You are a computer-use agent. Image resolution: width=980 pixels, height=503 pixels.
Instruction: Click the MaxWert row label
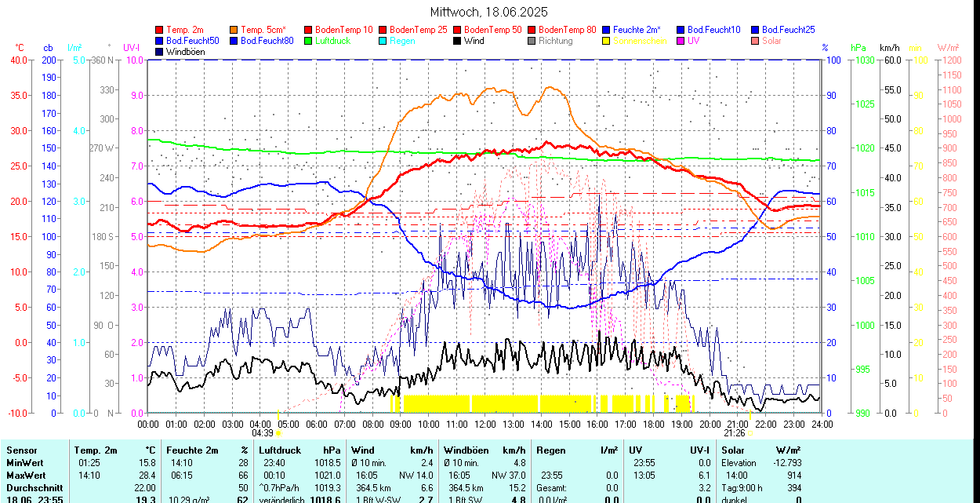[x=25, y=476]
